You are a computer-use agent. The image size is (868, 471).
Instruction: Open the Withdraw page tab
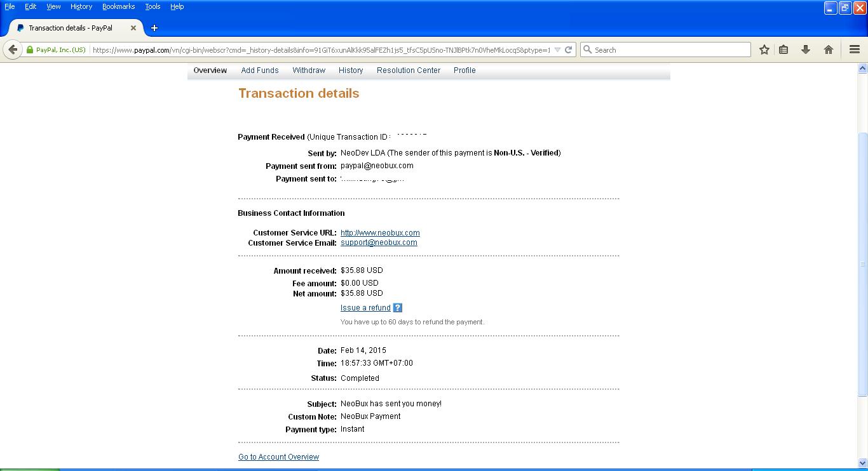point(309,70)
